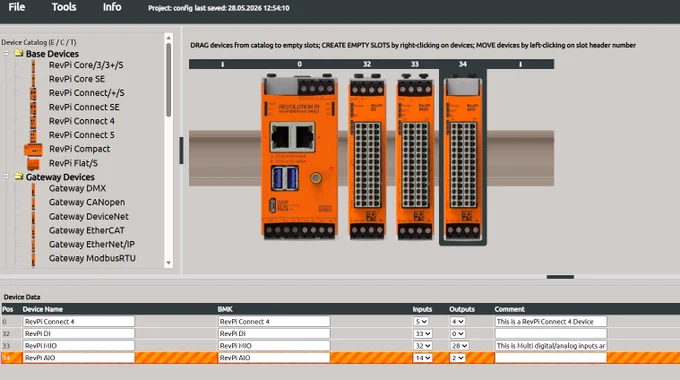This screenshot has width=680, height=380.
Task: Click the Gateway Devices folder icon
Action: tap(18, 176)
